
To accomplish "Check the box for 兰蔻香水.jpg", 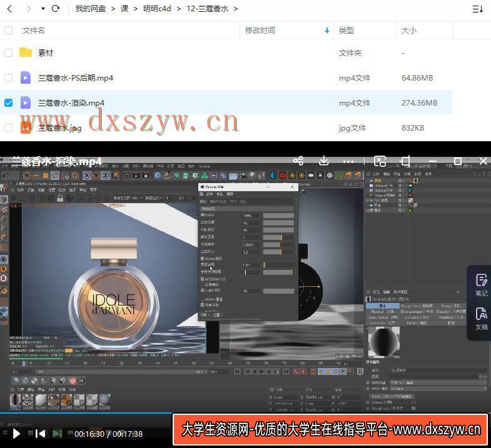I will click(x=9, y=127).
